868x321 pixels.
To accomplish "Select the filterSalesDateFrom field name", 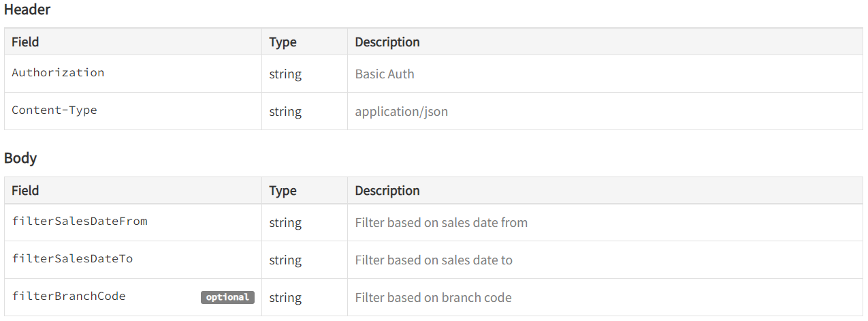I will click(x=80, y=221).
